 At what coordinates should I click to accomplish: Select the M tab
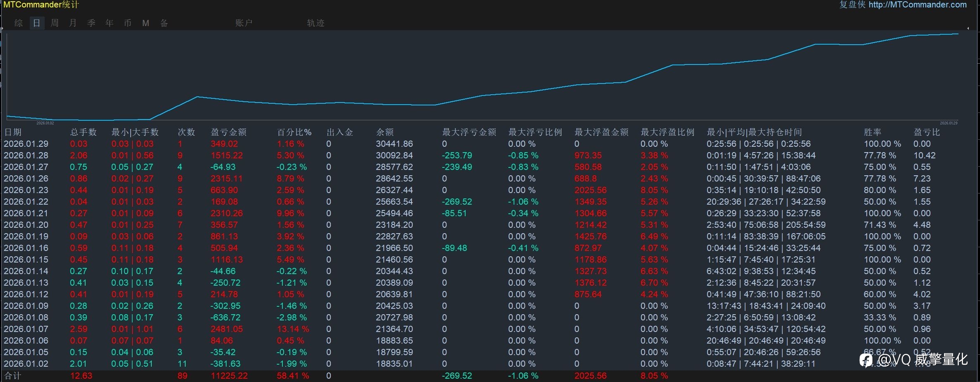pos(146,23)
